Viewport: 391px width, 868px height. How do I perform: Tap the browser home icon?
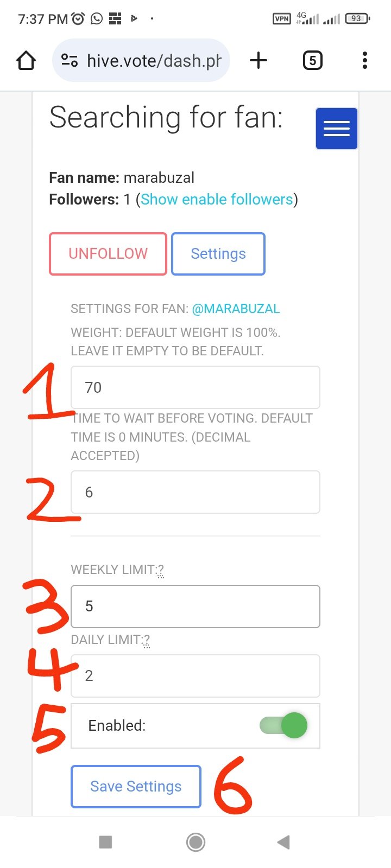click(x=26, y=60)
